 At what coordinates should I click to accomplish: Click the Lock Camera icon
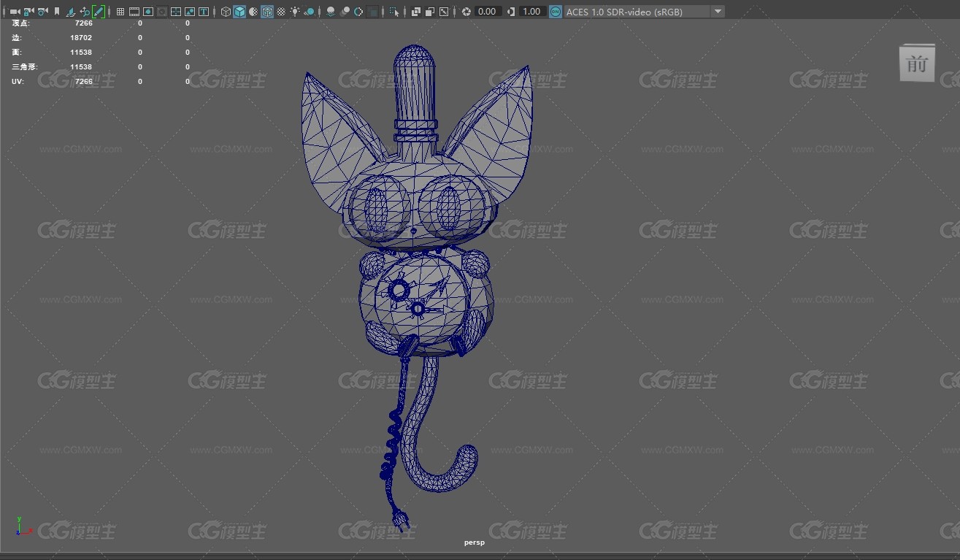click(28, 12)
